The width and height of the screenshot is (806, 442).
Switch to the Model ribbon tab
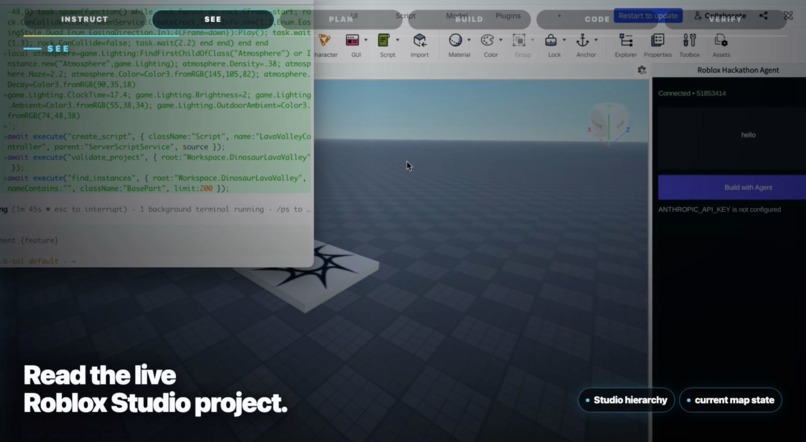[456, 16]
